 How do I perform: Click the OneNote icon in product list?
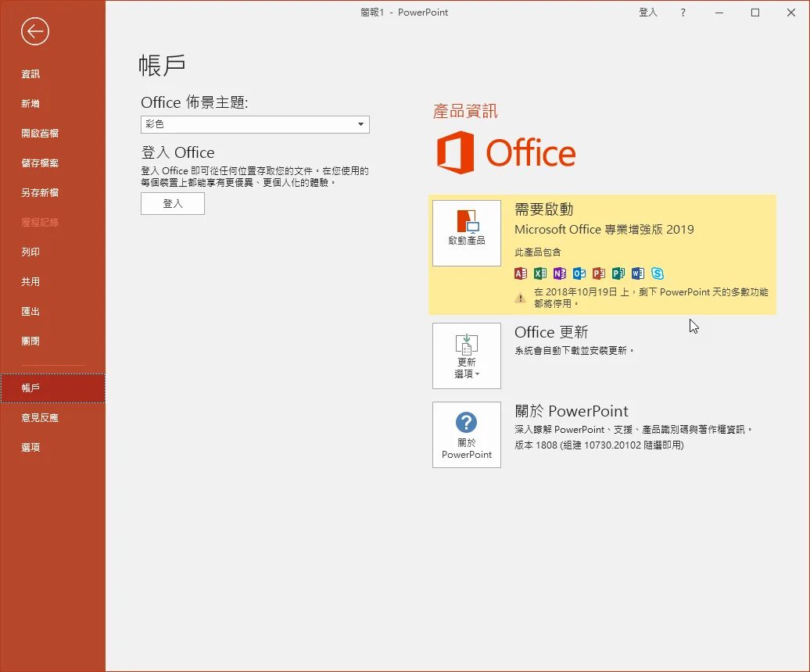pyautogui.click(x=560, y=273)
